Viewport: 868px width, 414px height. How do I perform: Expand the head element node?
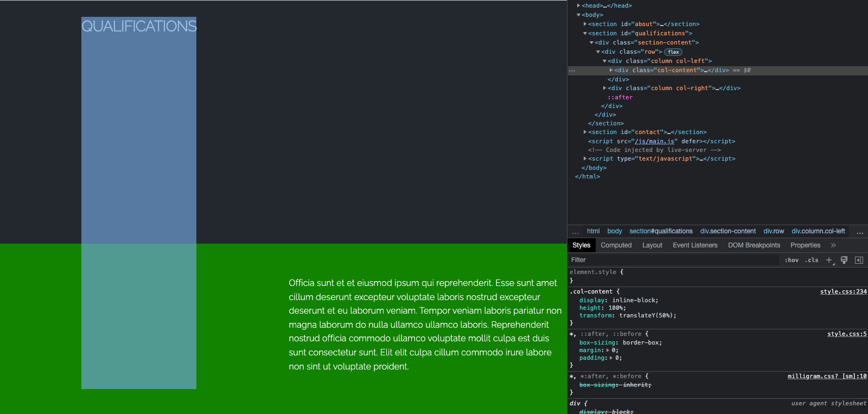pos(578,5)
